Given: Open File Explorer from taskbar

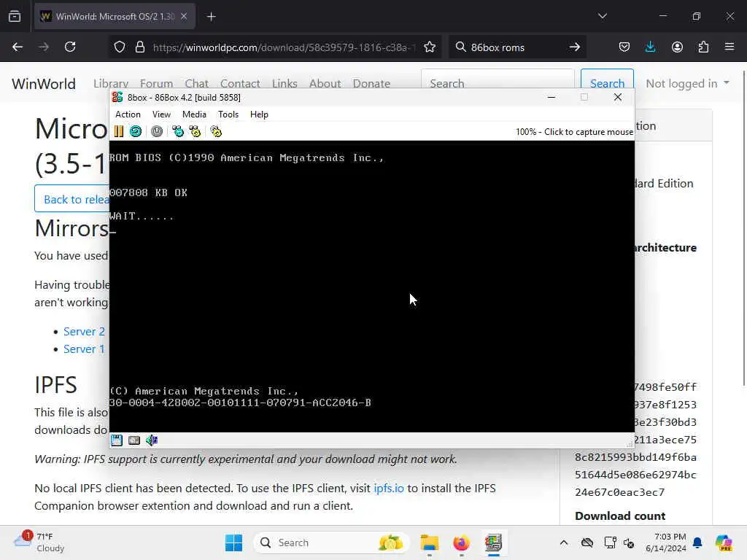Looking at the screenshot, I should click(x=429, y=542).
